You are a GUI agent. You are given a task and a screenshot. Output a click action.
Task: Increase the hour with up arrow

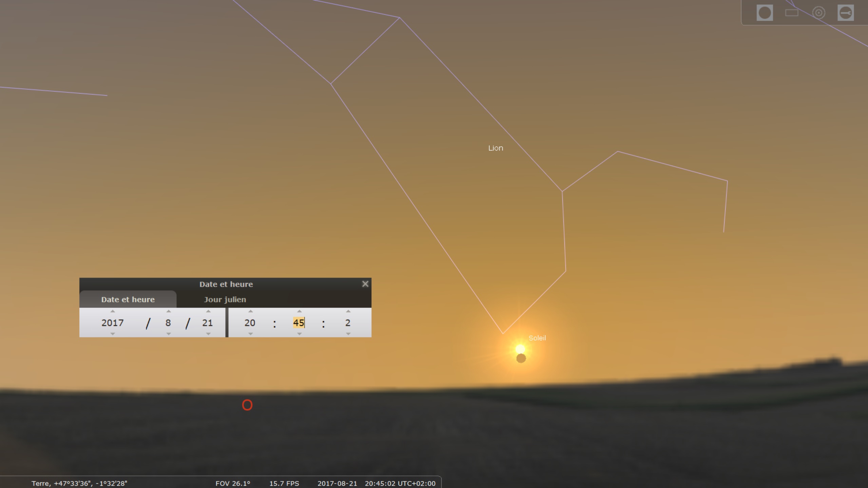[250, 311]
